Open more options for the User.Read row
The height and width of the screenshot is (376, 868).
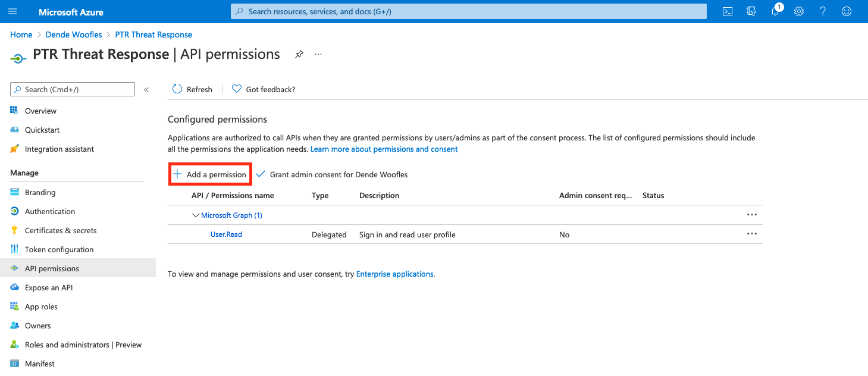tap(752, 234)
